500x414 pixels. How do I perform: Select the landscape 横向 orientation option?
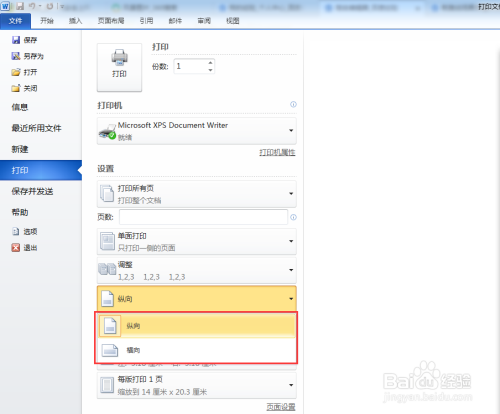pyautogui.click(x=197, y=350)
